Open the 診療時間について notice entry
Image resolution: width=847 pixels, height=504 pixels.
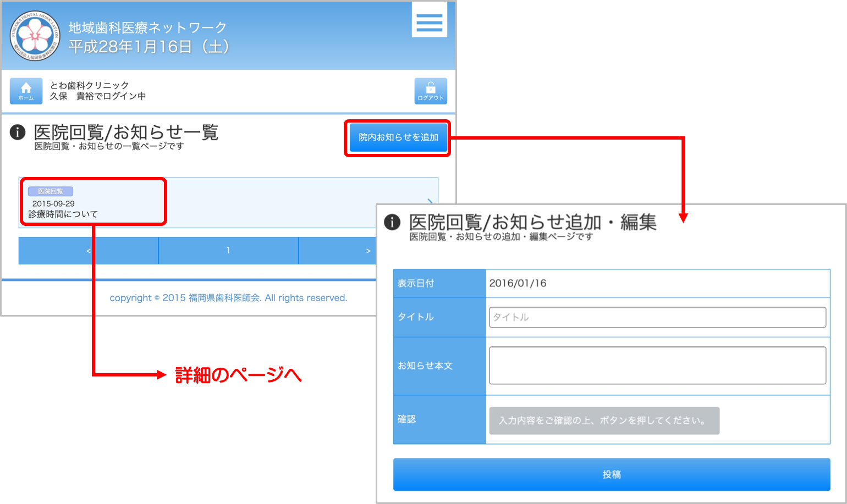click(63, 214)
